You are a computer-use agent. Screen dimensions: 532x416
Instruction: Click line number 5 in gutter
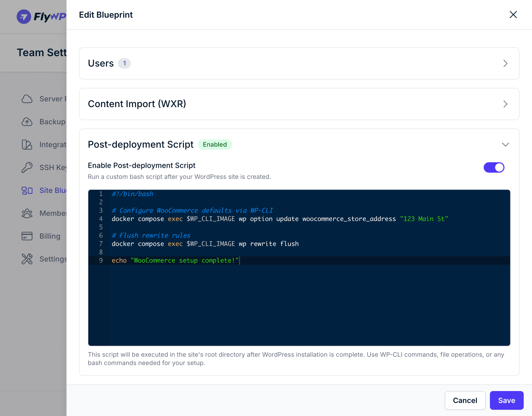pos(101,227)
